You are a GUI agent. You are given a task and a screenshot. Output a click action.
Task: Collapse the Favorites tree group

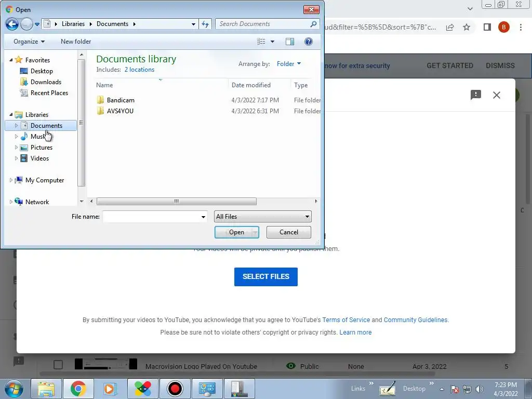(x=11, y=60)
